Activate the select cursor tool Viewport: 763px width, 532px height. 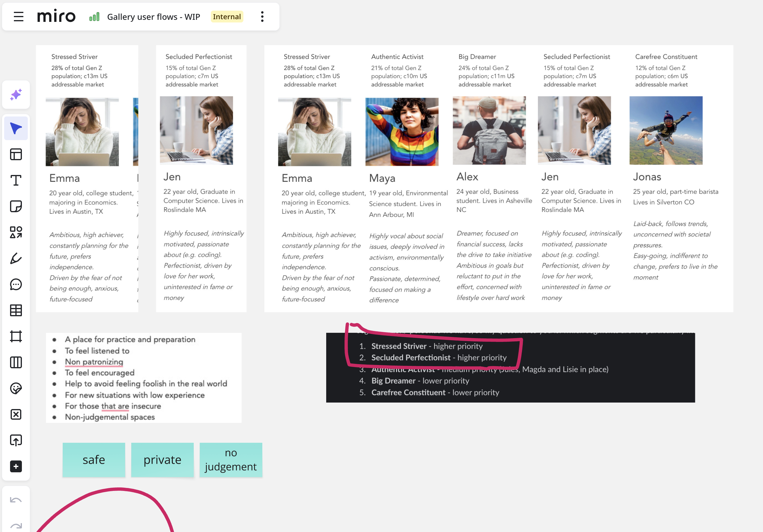(16, 128)
